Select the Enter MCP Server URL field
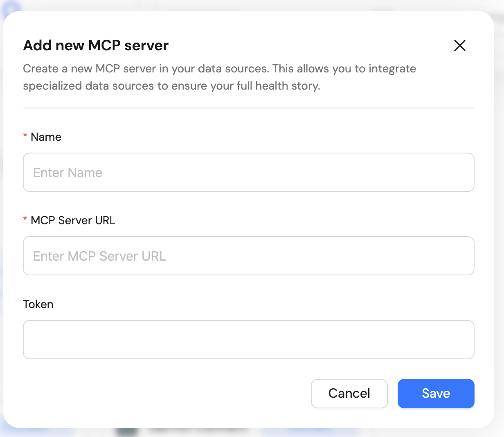 249,256
